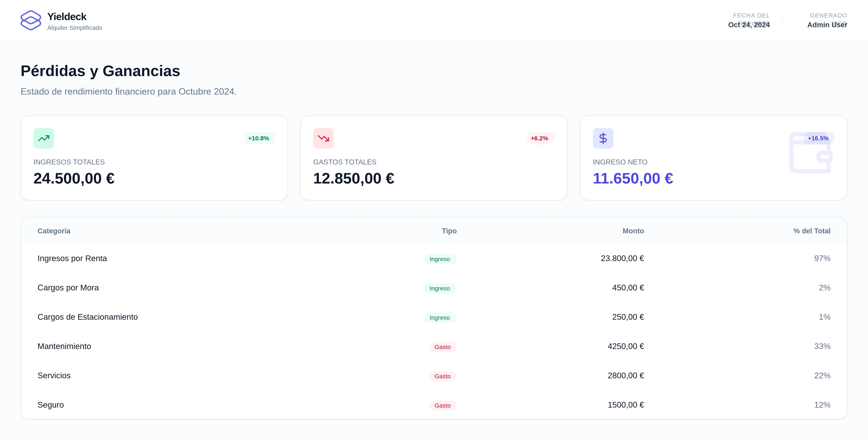Sort by the Categoría column header

54,231
